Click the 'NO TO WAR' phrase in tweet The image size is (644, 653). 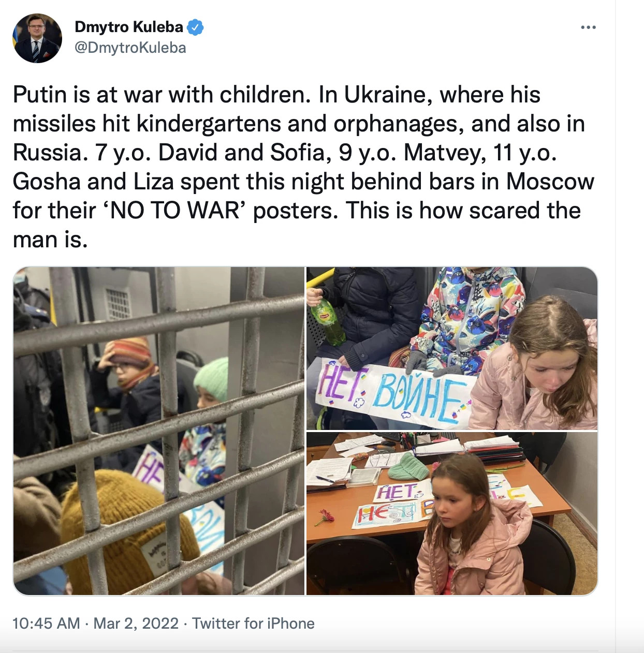177,211
